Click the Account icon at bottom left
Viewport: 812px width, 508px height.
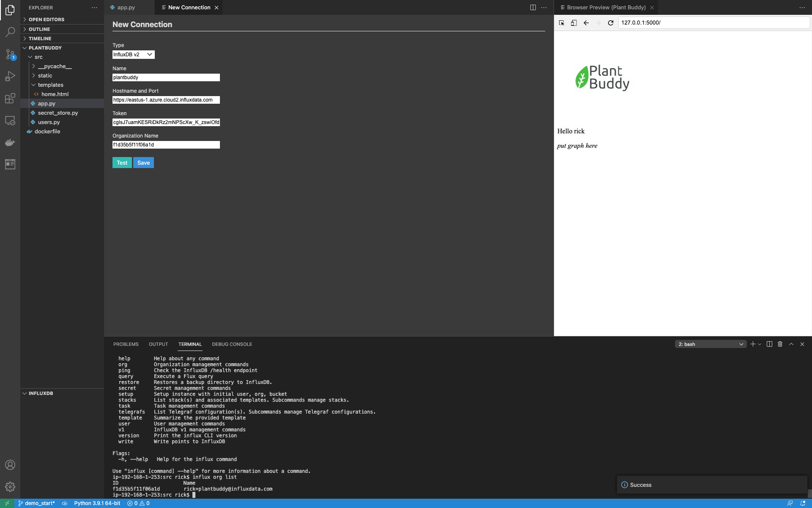[10, 465]
